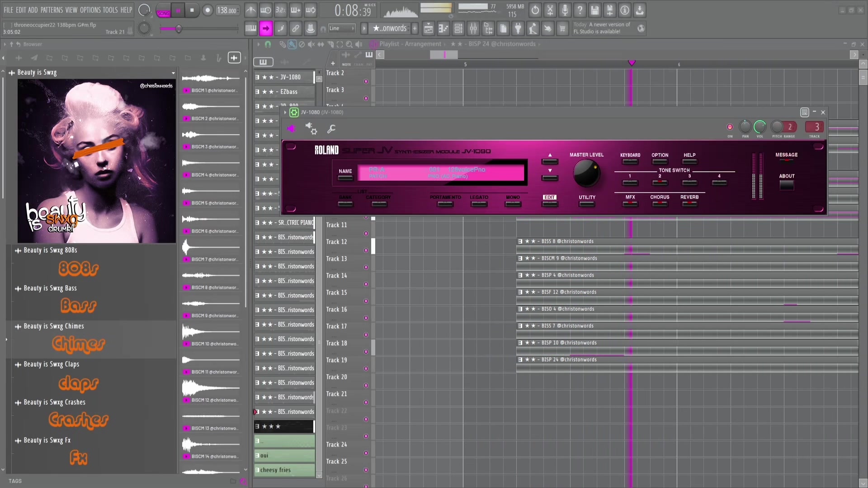Open the audio editor scissors icon

[x=550, y=10]
